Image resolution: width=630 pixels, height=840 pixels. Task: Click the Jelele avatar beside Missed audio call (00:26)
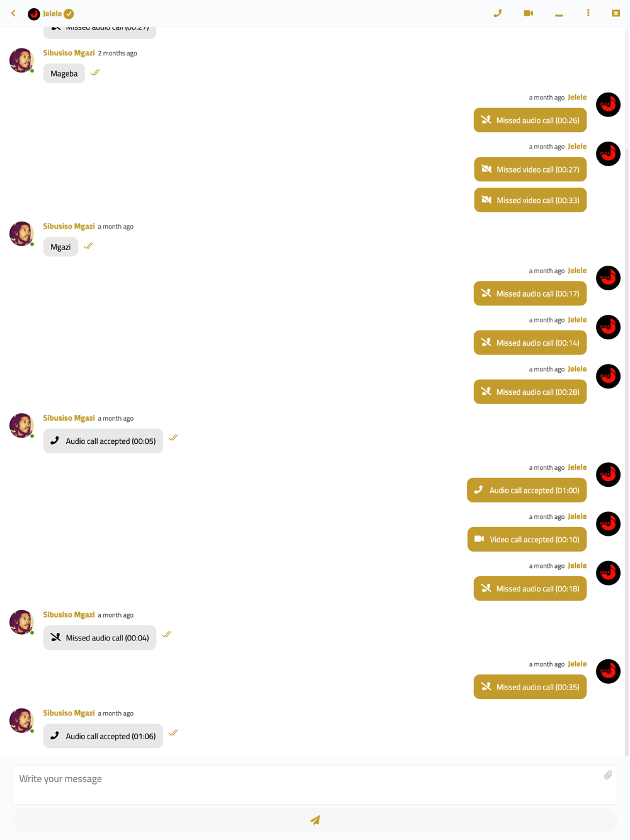click(608, 105)
